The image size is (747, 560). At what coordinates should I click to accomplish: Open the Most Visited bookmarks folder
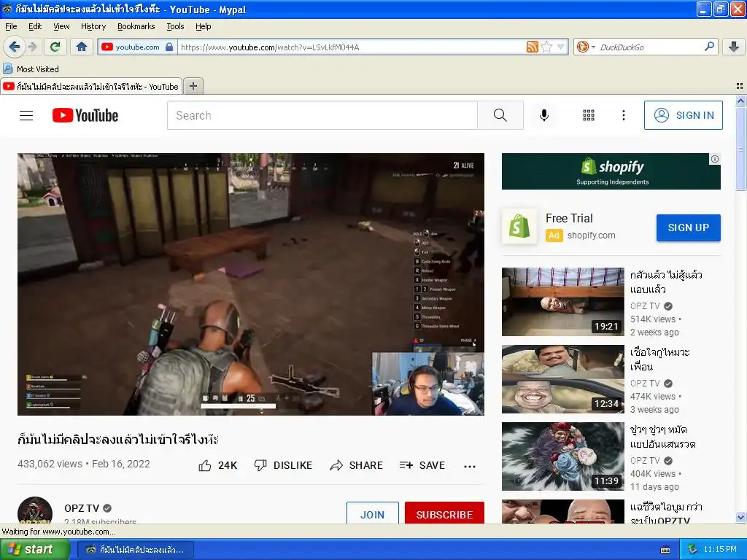31,69
